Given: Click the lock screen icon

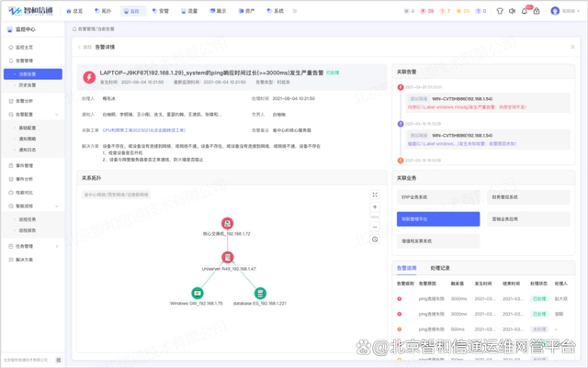Looking at the screenshot, I should point(537,11).
